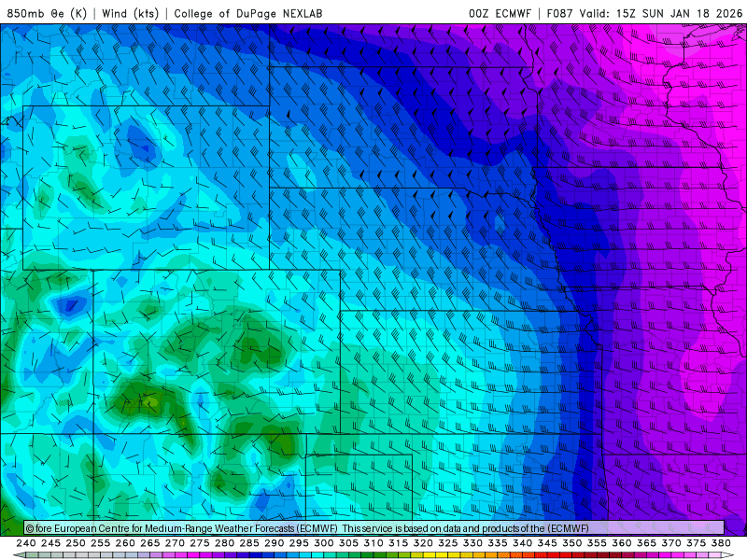
Task: Click the 305 value on the legend scale
Action: click(348, 543)
